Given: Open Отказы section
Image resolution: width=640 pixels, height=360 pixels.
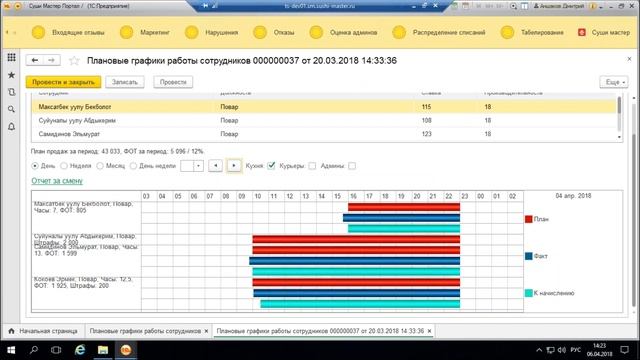Looking at the screenshot, I should 273,32.
